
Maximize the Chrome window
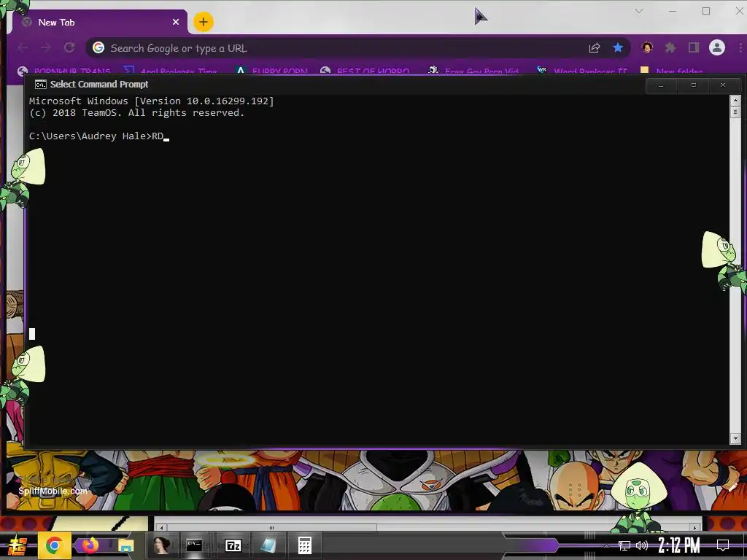point(706,11)
